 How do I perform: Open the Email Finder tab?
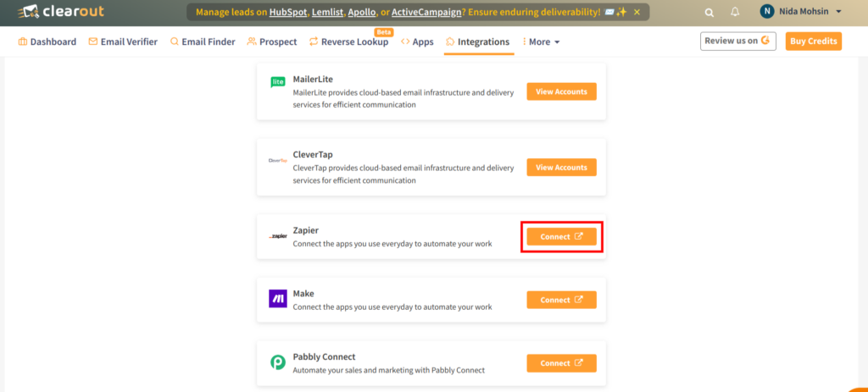pyautogui.click(x=203, y=41)
